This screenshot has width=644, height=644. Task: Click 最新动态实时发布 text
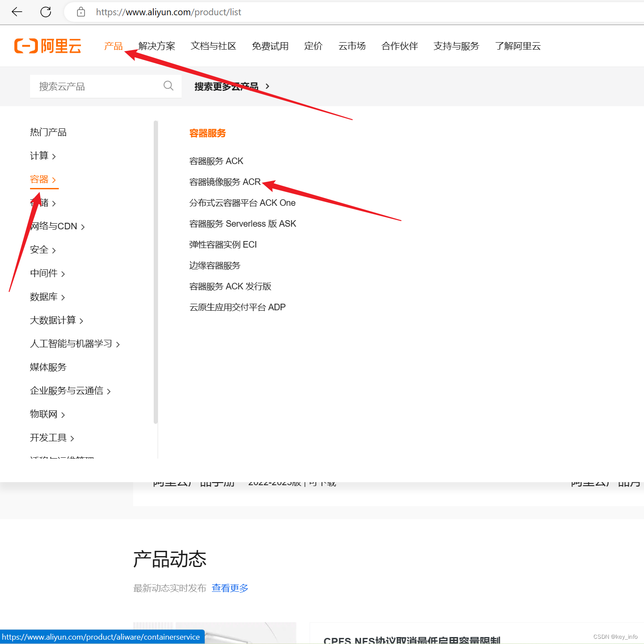170,588
